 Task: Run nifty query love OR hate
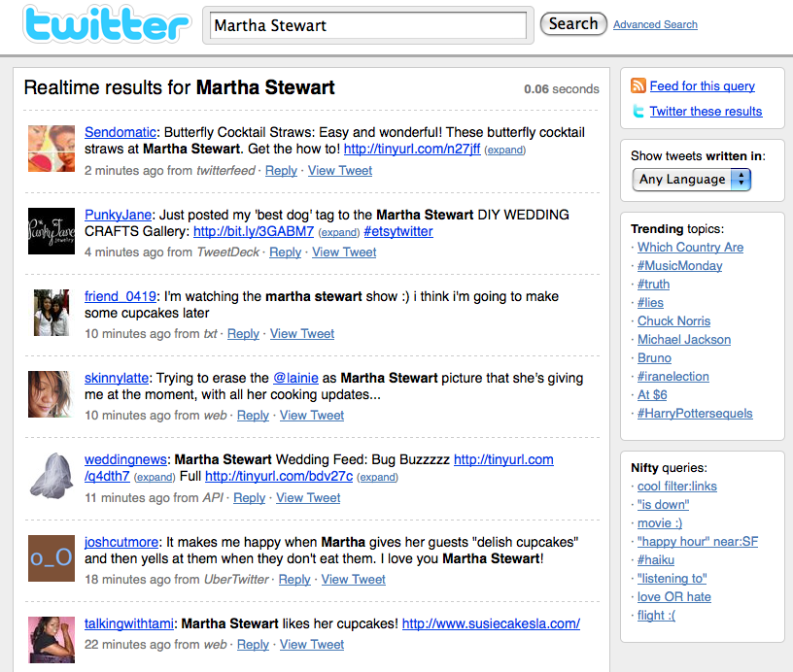[674, 596]
